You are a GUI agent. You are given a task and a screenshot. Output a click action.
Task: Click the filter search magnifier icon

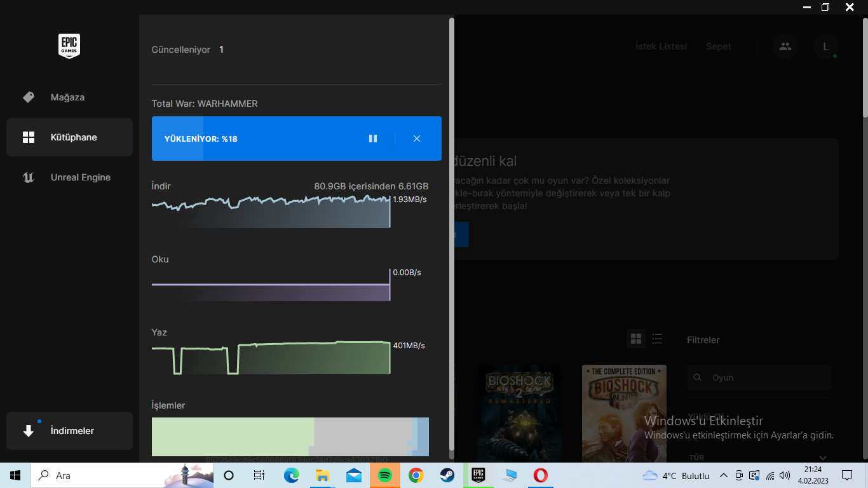(x=698, y=377)
